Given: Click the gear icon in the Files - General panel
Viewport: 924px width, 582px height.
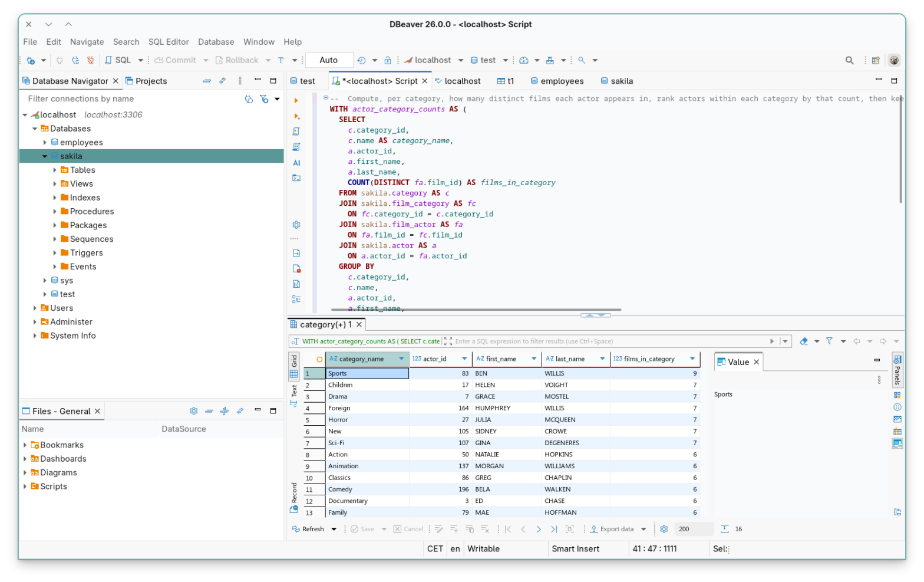Looking at the screenshot, I should click(x=194, y=411).
